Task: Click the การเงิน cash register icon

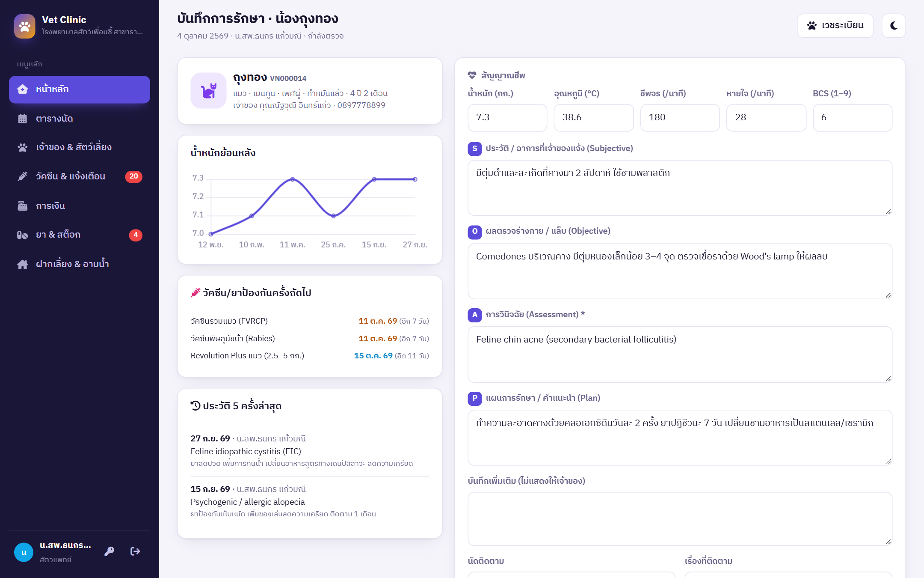Action: coord(23,206)
